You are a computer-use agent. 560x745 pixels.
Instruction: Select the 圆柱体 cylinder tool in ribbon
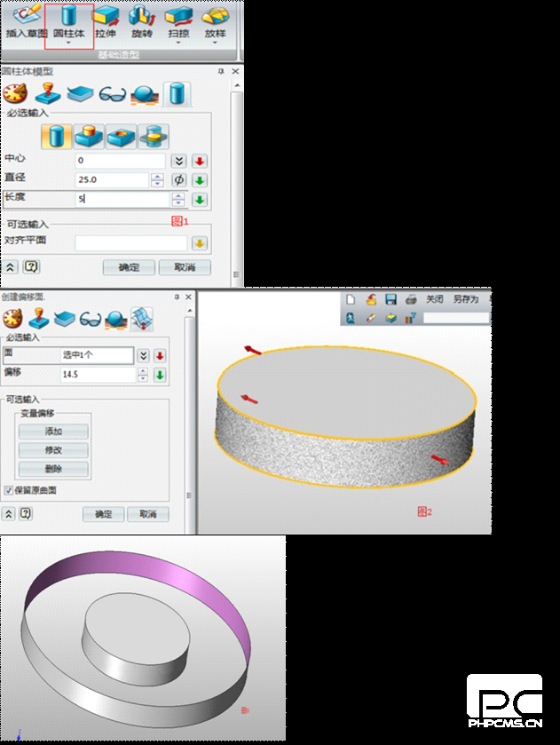68,22
